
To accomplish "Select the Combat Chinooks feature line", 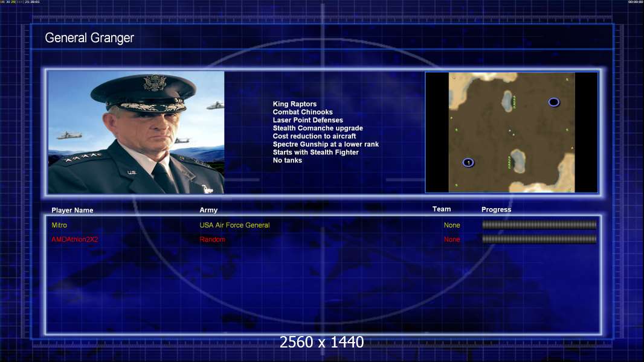I will point(303,112).
